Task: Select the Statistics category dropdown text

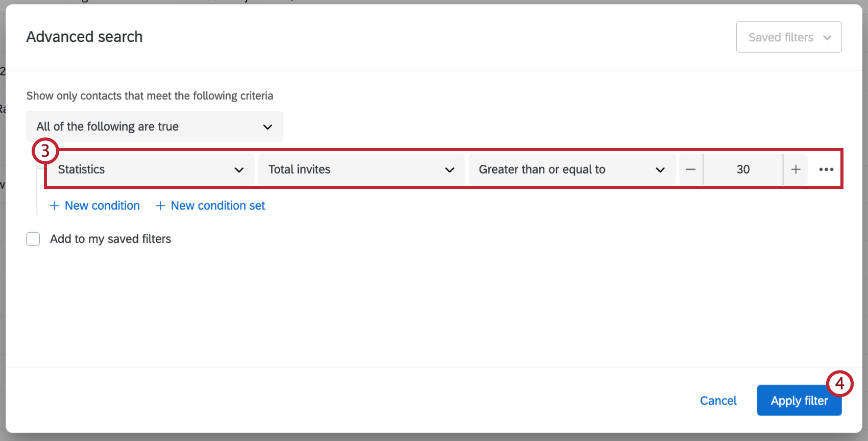Action: click(x=82, y=169)
